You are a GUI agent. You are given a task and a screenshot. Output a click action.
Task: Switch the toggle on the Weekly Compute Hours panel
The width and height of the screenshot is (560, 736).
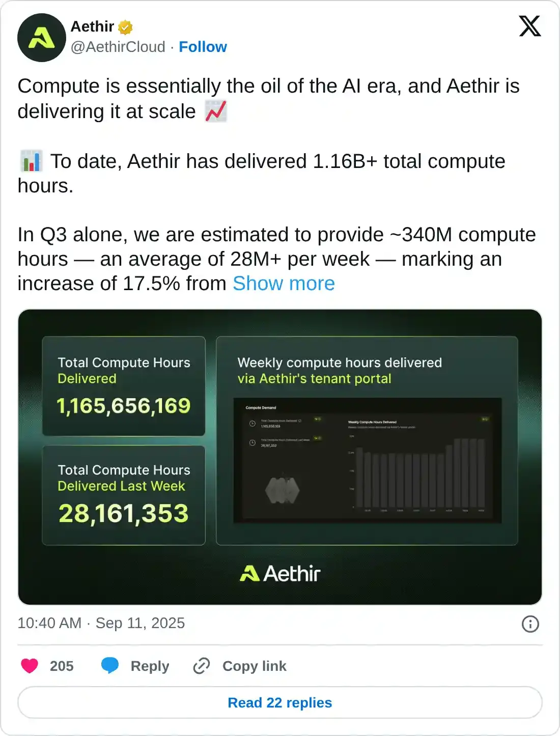[485, 419]
